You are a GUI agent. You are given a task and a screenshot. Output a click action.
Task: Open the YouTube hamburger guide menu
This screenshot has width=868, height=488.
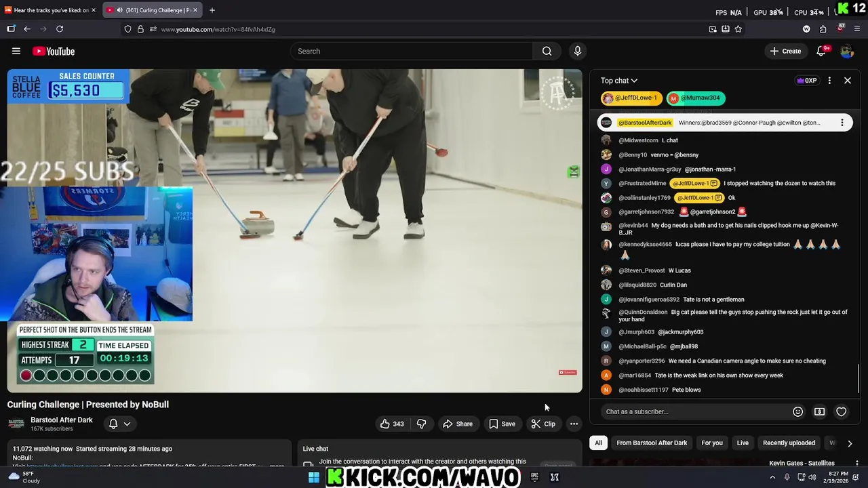click(16, 51)
